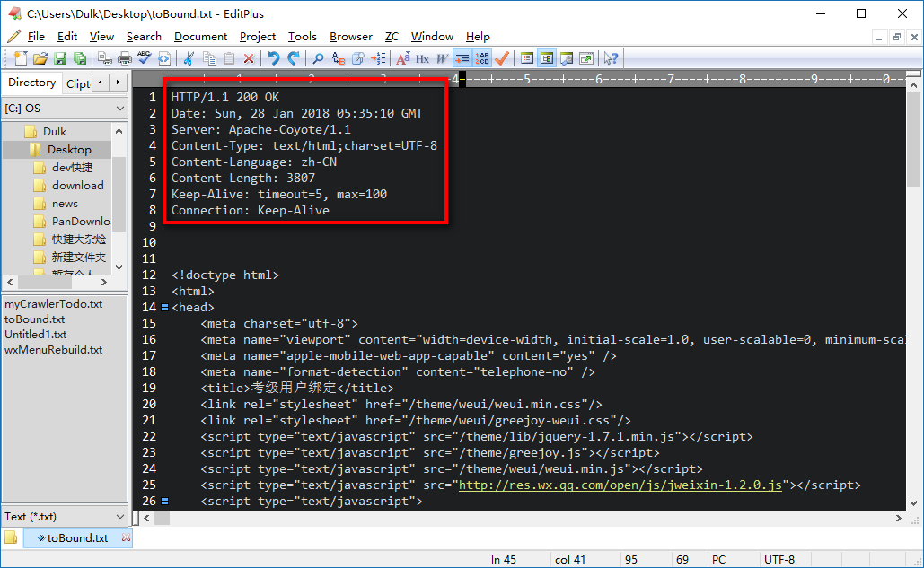Cut selection with the scissors icon
Image resolution: width=924 pixels, height=568 pixels.
[x=189, y=58]
